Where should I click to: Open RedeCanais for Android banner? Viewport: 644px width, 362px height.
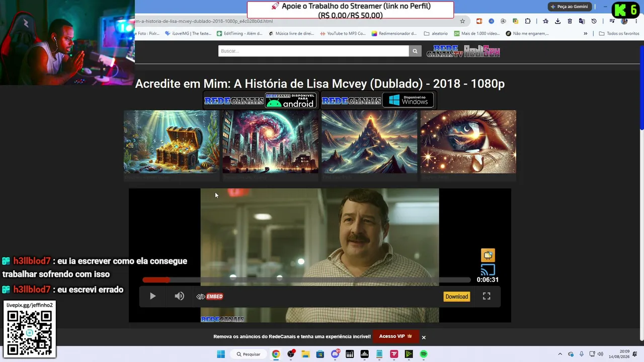(260, 101)
